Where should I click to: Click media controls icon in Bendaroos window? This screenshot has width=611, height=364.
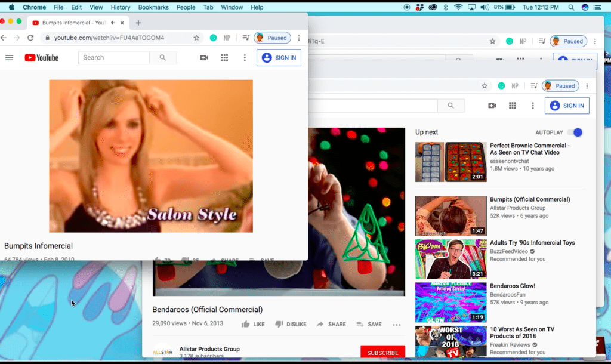pyautogui.click(x=534, y=86)
